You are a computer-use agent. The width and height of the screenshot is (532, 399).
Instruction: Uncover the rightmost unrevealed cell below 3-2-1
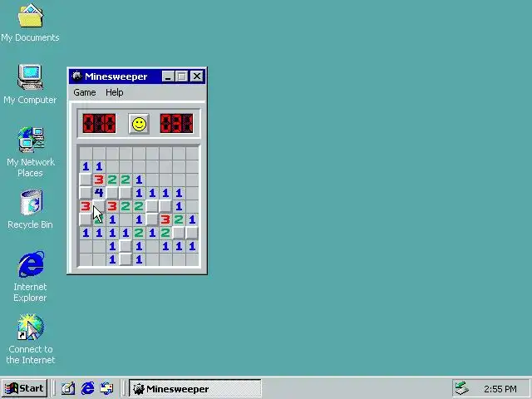[x=192, y=233]
